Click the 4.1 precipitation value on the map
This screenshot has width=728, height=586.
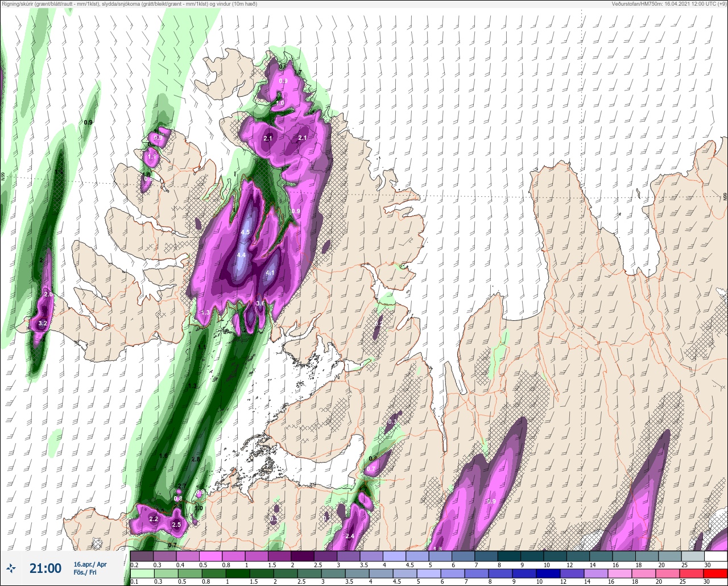coord(270,273)
